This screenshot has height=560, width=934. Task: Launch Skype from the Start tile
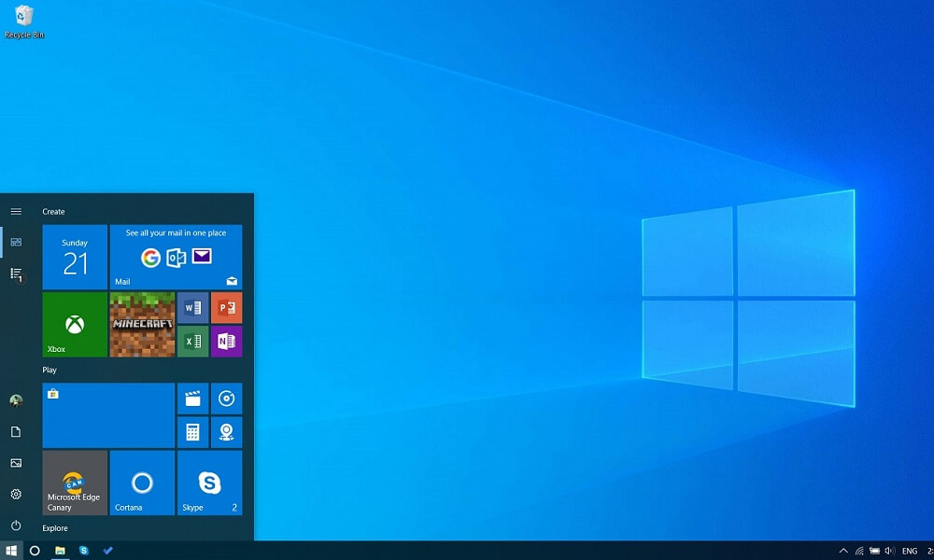(209, 483)
